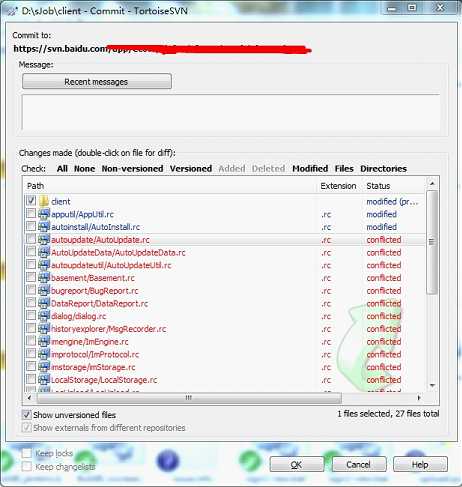
Task: Check the bugreport/BugReport.rc checkbox
Action: (x=31, y=290)
